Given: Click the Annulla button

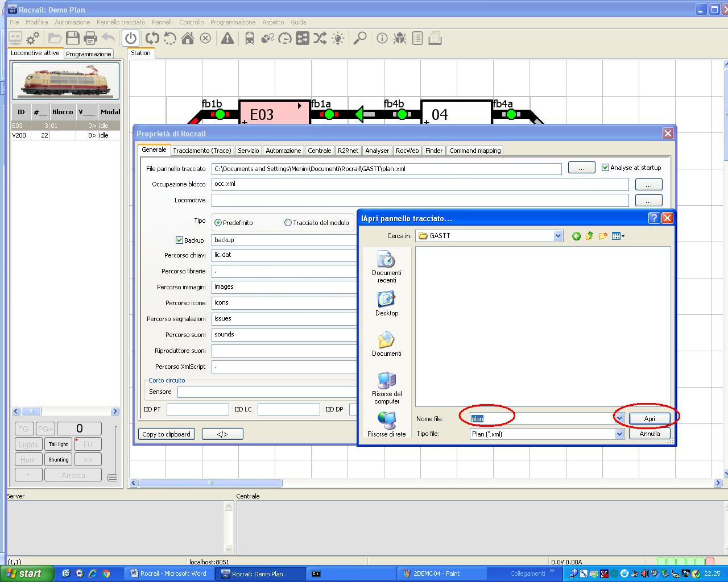Looking at the screenshot, I should [650, 434].
